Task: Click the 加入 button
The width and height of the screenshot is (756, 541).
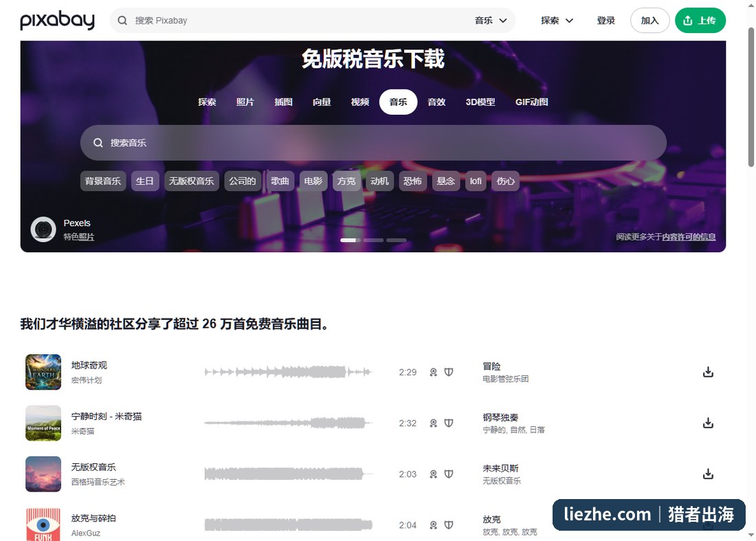Action: pyautogui.click(x=649, y=20)
